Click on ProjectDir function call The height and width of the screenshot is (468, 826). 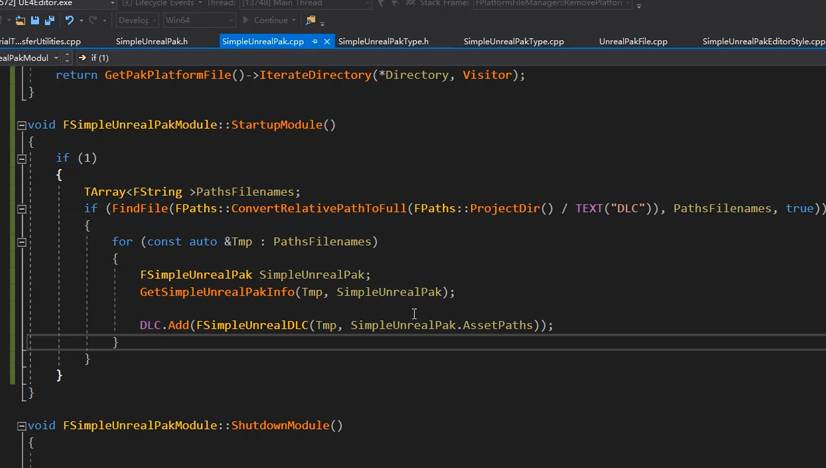(x=505, y=209)
